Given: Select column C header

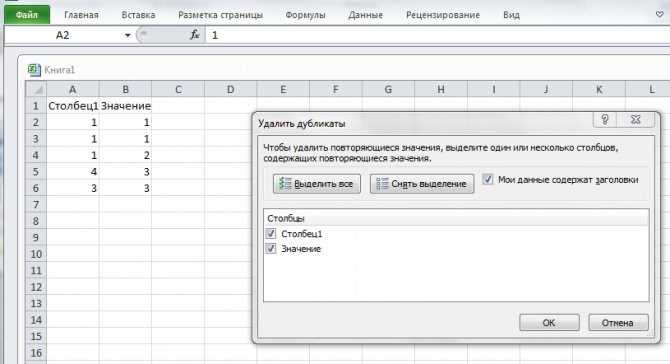Looking at the screenshot, I should coord(178,89).
